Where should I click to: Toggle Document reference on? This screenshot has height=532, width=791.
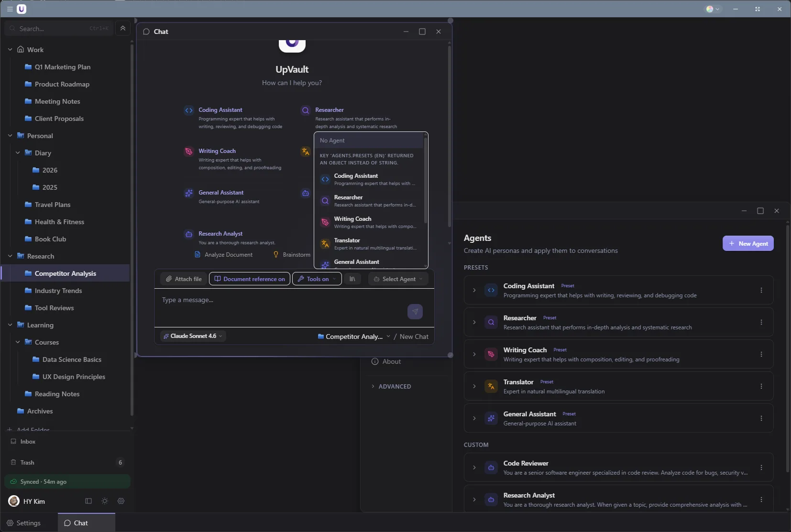[x=250, y=279]
